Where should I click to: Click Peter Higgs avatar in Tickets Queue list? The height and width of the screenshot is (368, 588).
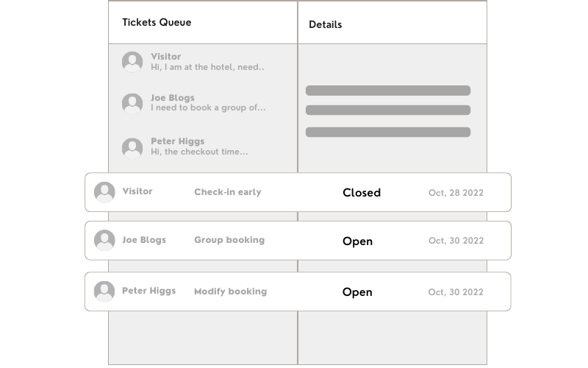coord(132,147)
